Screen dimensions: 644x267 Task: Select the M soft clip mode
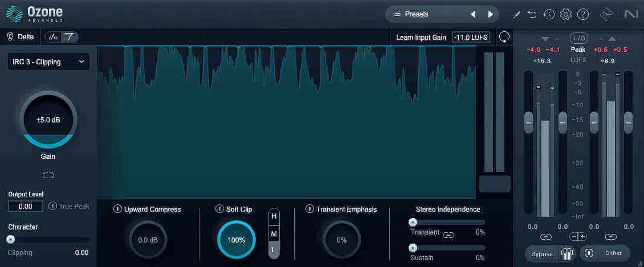point(274,234)
